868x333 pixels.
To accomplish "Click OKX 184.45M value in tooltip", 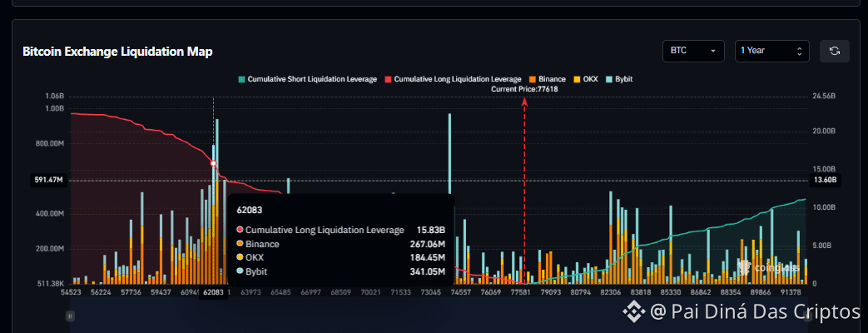I will (x=427, y=257).
